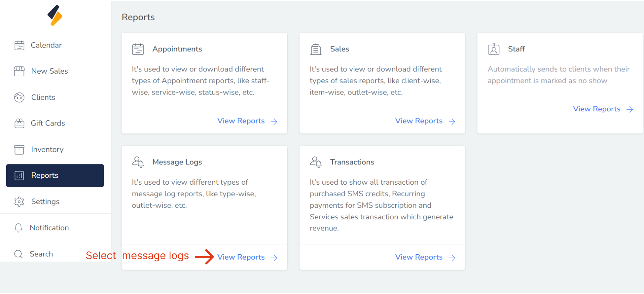Screen dimensions: 644x294
Task: Click the Settings gear icon
Action: 19,202
